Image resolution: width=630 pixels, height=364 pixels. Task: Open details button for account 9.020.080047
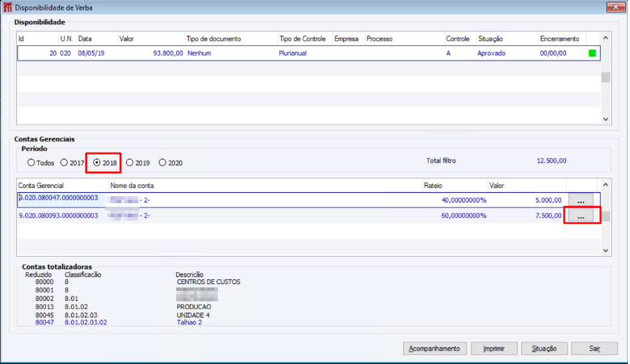click(x=581, y=200)
